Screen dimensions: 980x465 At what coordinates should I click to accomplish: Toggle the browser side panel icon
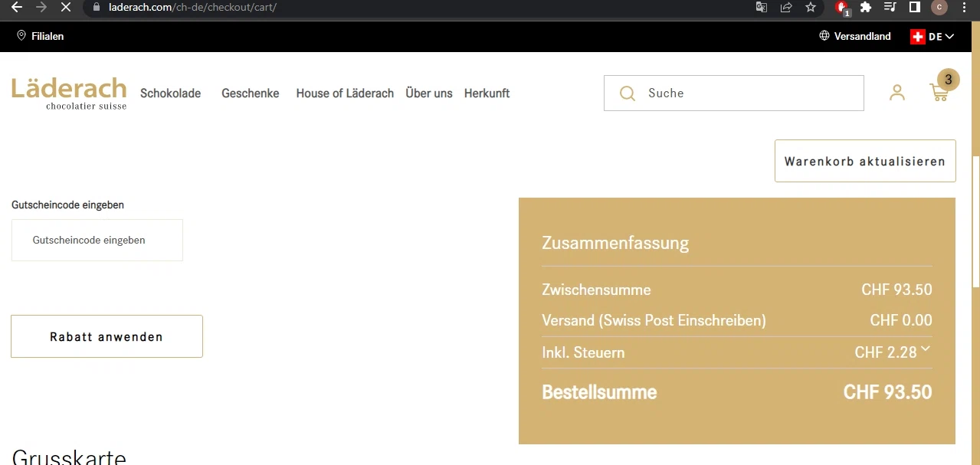point(914,8)
